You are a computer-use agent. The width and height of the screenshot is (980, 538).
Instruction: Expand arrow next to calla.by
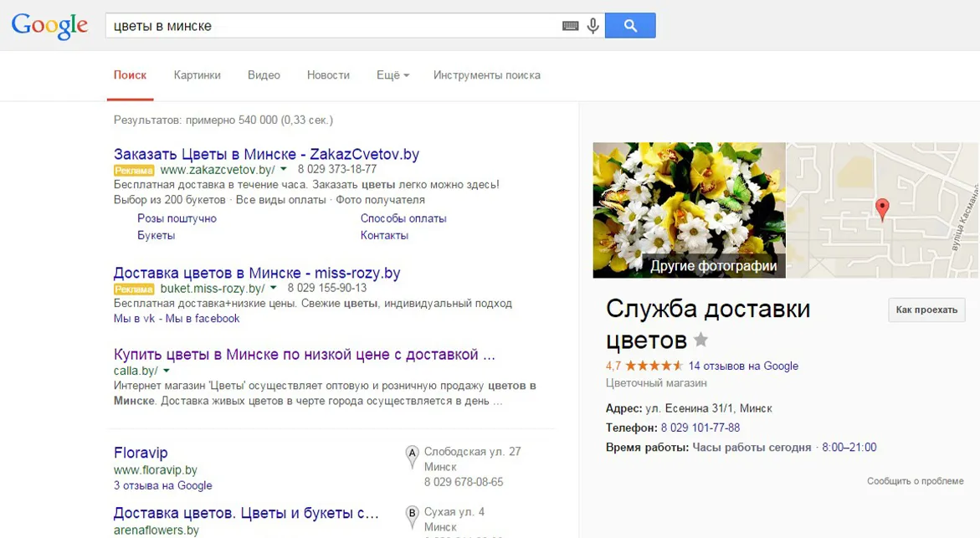click(167, 371)
